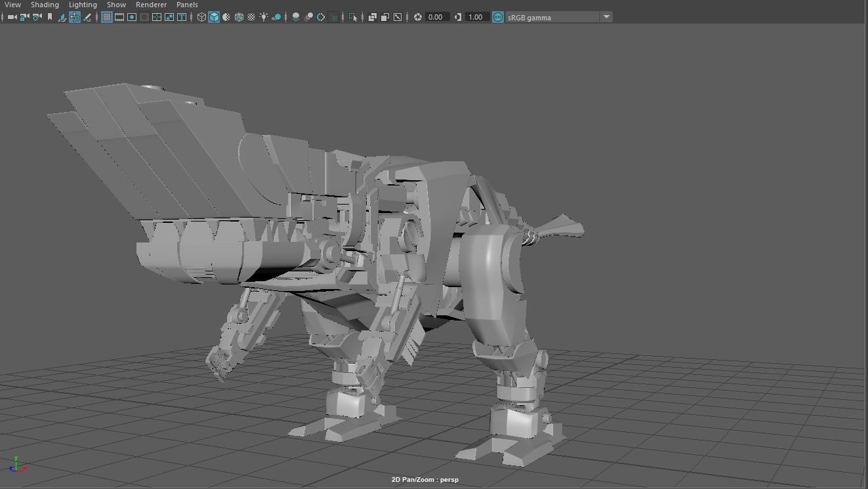Click the exposure value field
The width and height of the screenshot is (868, 489).
[x=436, y=17]
